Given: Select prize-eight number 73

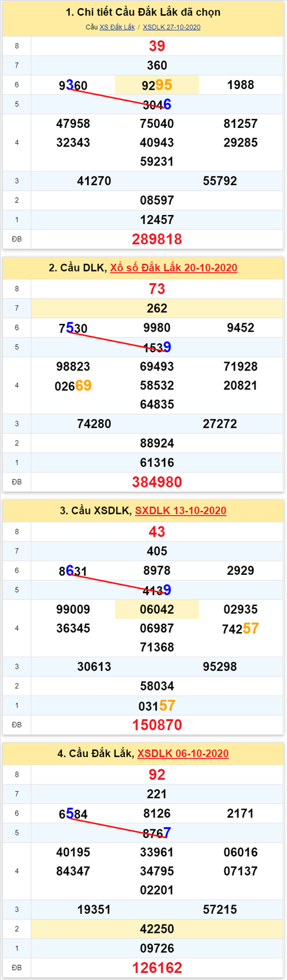Looking at the screenshot, I should point(157,289).
